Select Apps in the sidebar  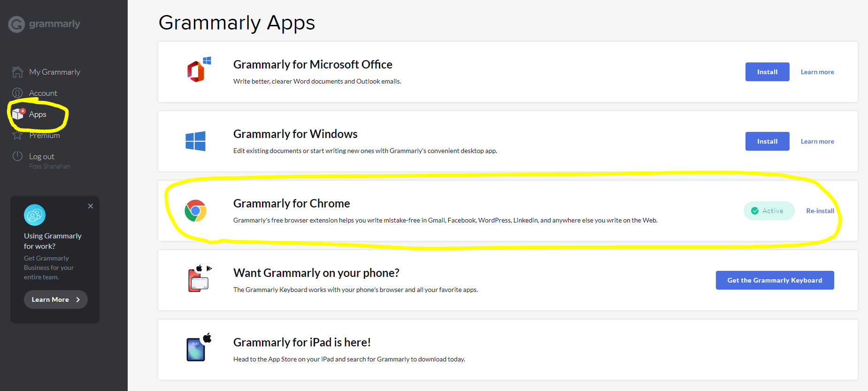point(38,114)
